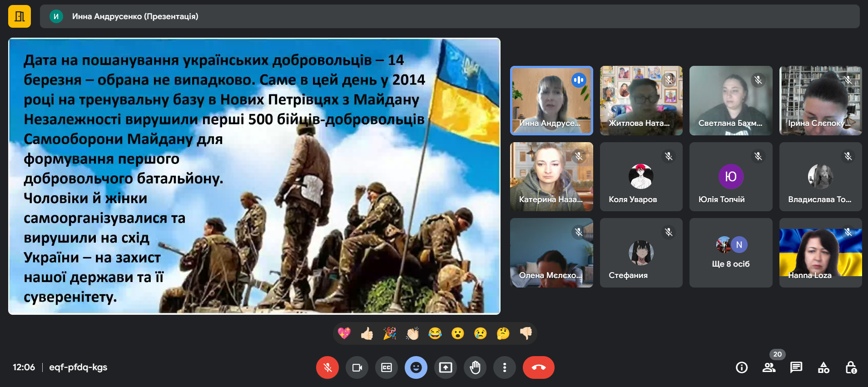This screenshot has height=387, width=868.
Task: Turn on closed captions
Action: click(387, 367)
